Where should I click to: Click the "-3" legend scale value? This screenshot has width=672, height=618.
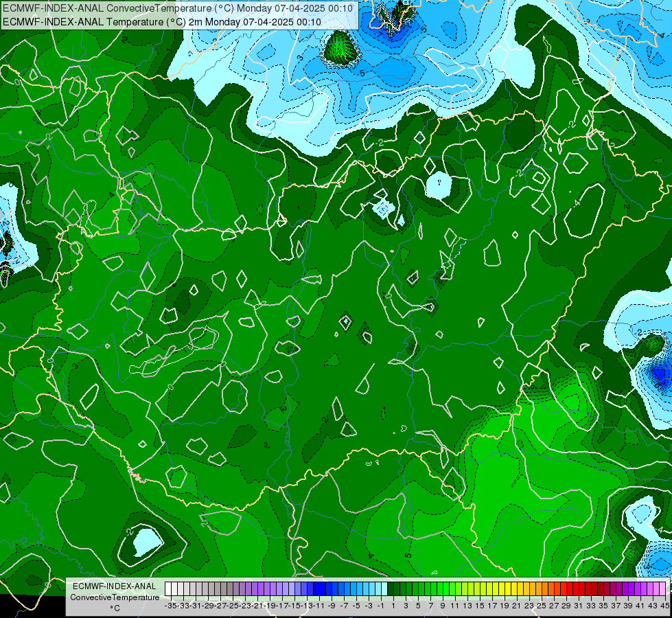369,606
